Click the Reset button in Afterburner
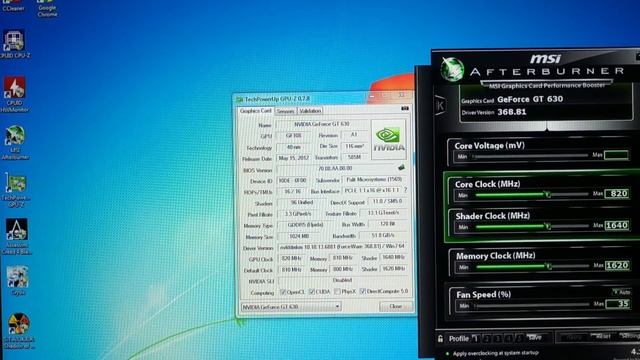Image resolution: width=640 pixels, height=360 pixels. [x=603, y=337]
